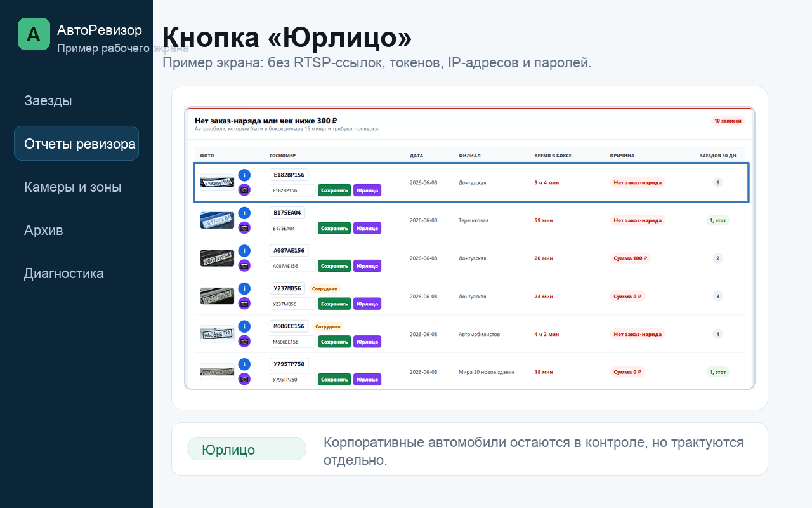Viewport: 812px width, 508px height.
Task: Click Юрлицо button for plate У237МВ56
Action: (367, 304)
